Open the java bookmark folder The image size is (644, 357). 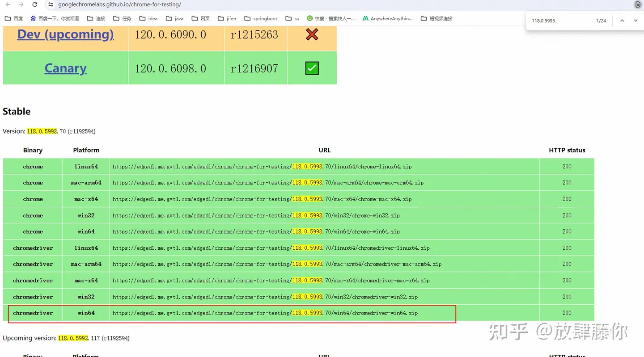click(x=174, y=18)
